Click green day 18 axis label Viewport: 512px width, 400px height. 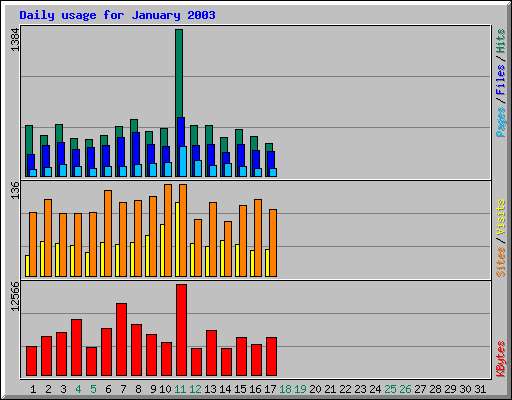(x=285, y=389)
